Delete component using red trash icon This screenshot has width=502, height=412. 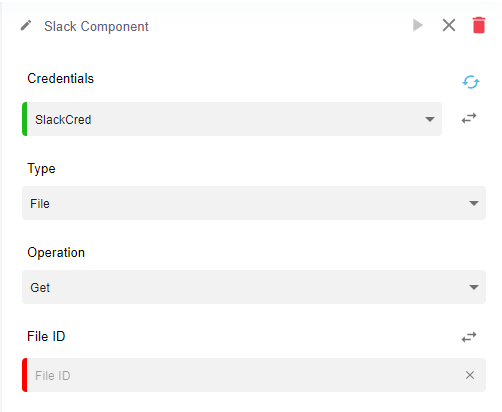(x=479, y=25)
